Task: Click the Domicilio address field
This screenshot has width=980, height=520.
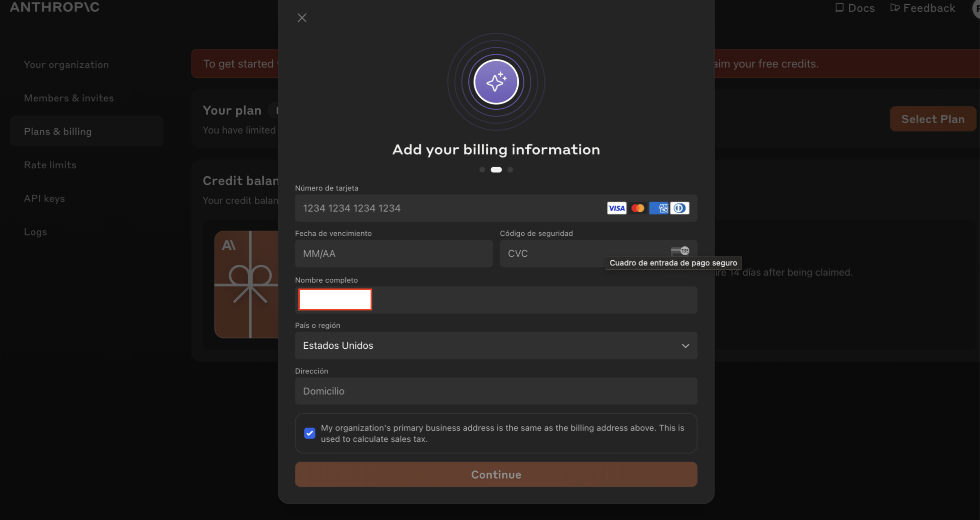Action: 496,391
